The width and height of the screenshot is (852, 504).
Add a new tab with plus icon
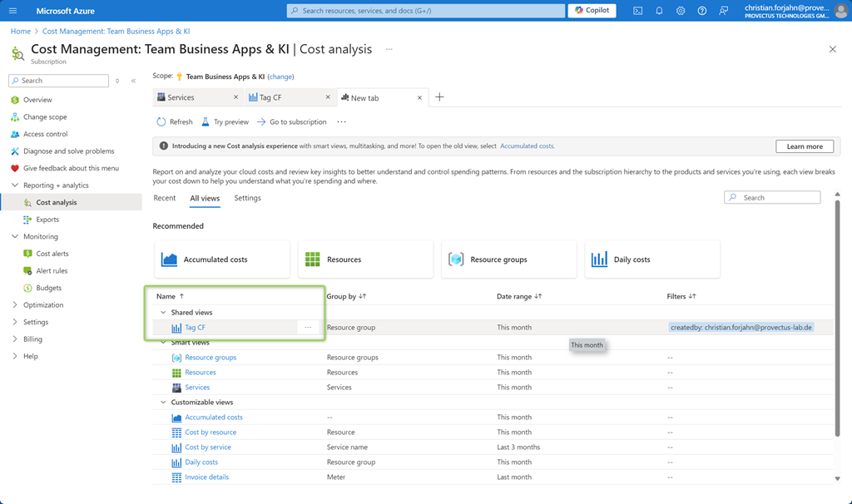(439, 97)
